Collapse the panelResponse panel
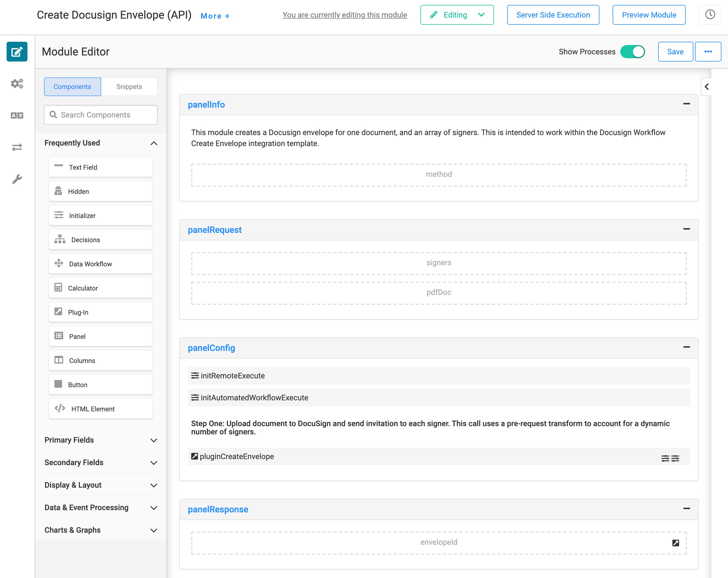Viewport: 728px width, 578px height. click(x=687, y=509)
